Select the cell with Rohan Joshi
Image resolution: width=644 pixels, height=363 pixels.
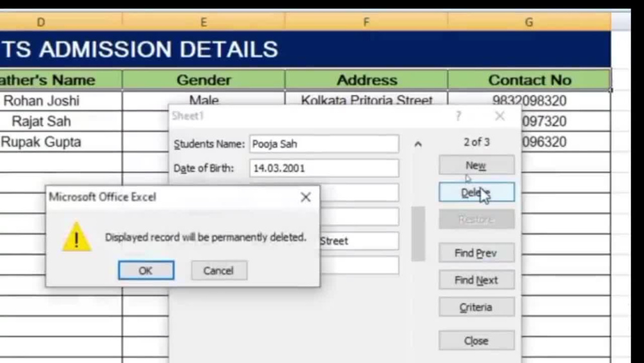tap(61, 101)
